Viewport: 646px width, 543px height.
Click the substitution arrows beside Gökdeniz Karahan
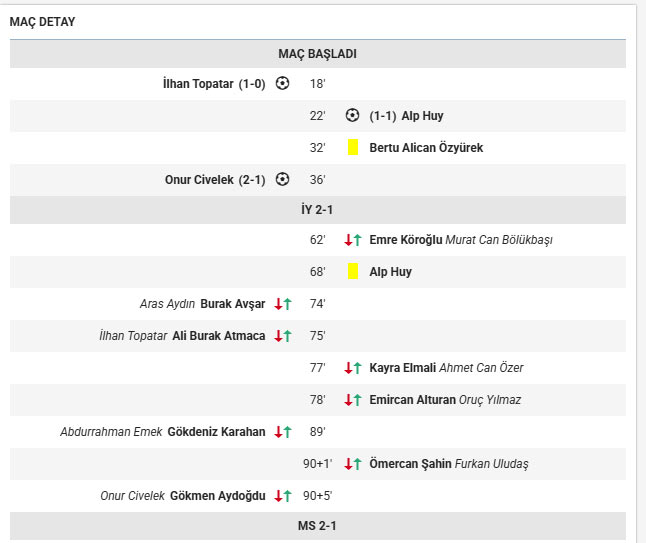pyautogui.click(x=283, y=432)
